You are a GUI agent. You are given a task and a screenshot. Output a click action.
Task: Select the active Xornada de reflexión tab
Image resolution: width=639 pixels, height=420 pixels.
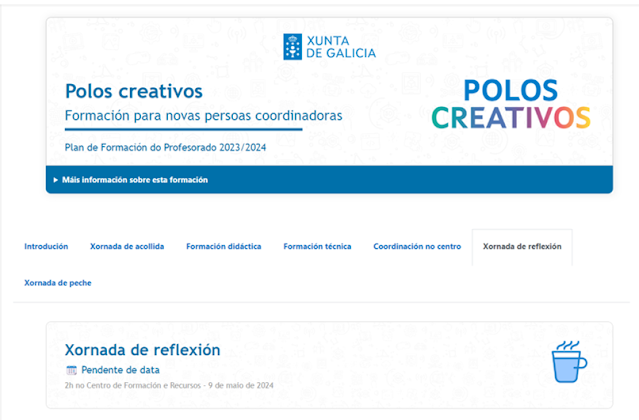point(522,246)
